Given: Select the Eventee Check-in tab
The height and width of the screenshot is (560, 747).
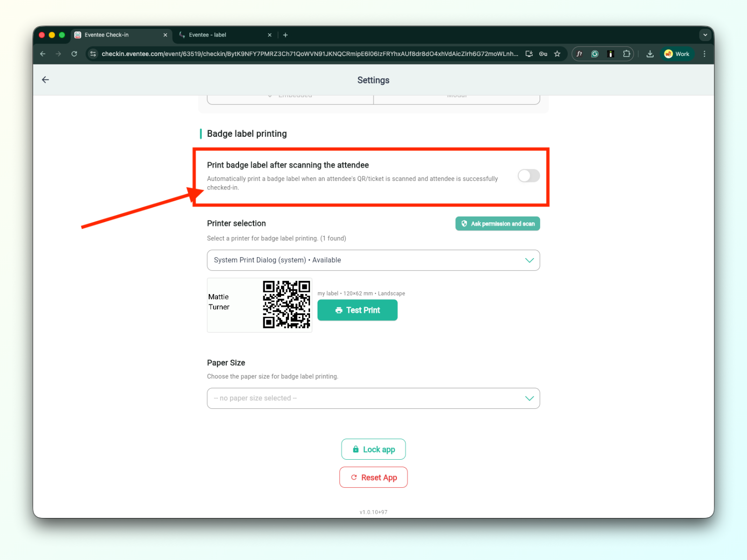Looking at the screenshot, I should coord(121,35).
